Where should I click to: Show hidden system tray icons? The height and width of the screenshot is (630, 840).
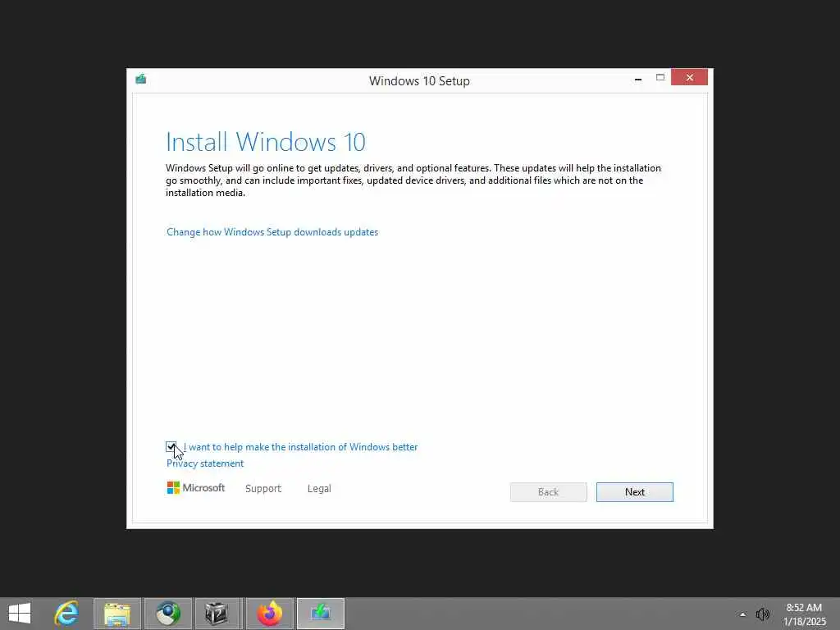click(742, 614)
